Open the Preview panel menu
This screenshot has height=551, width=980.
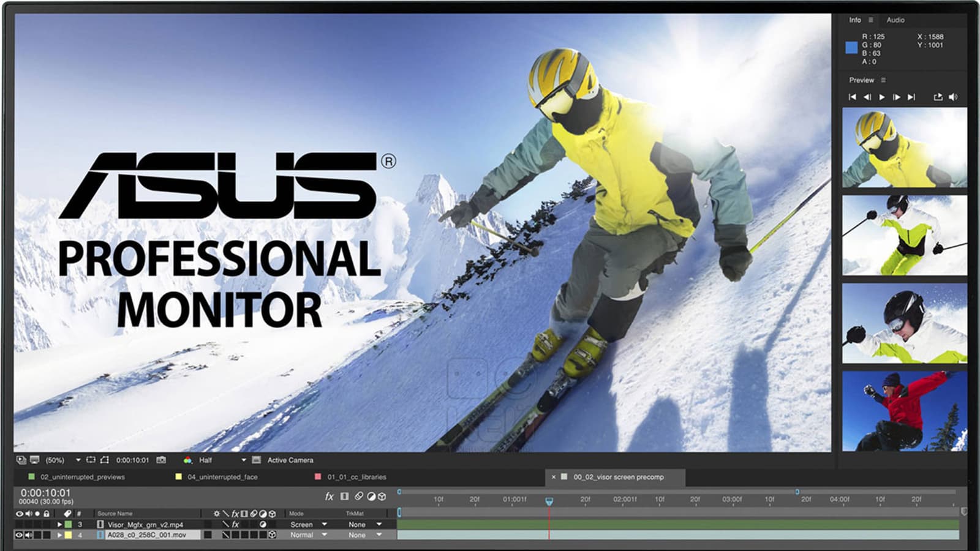click(x=883, y=80)
